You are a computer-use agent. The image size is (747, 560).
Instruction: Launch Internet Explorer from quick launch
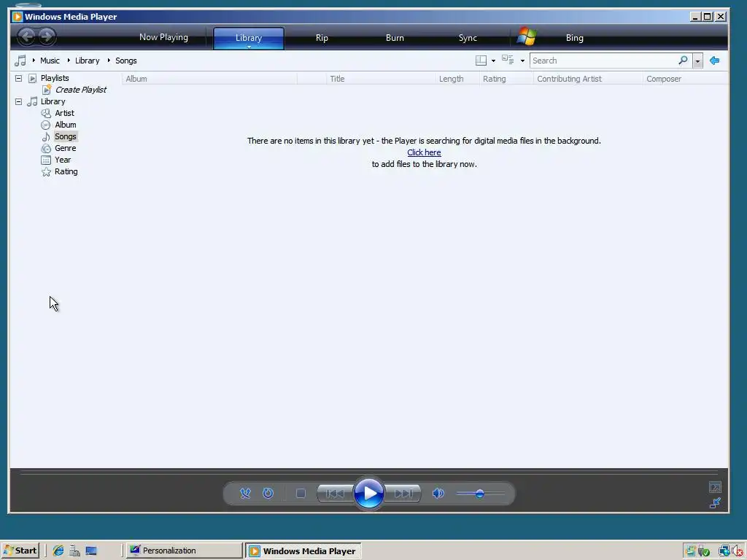58,551
